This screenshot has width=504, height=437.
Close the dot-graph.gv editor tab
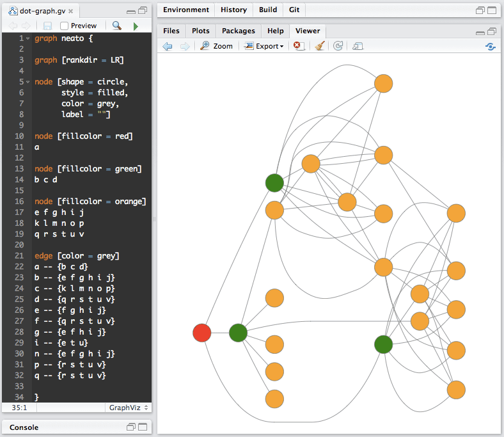(x=71, y=12)
